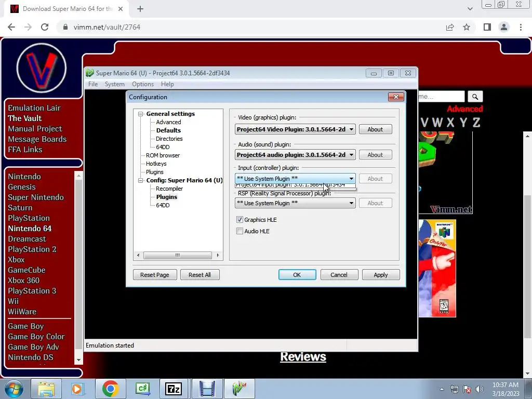Toggle Chrome side panel

tap(487, 27)
